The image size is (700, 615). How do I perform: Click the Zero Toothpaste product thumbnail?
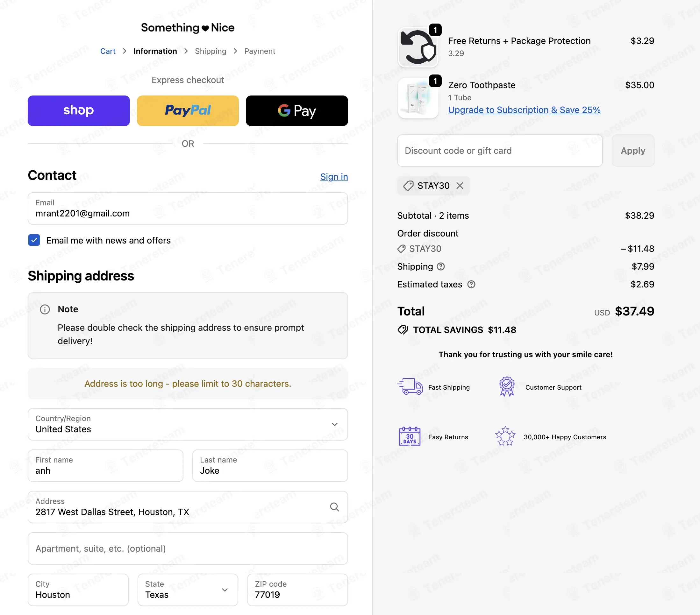[x=418, y=98]
